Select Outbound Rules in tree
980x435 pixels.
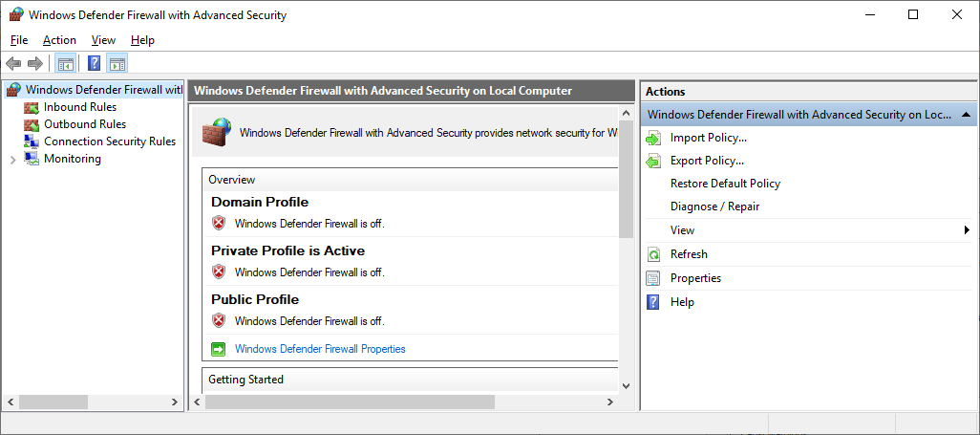[x=85, y=124]
